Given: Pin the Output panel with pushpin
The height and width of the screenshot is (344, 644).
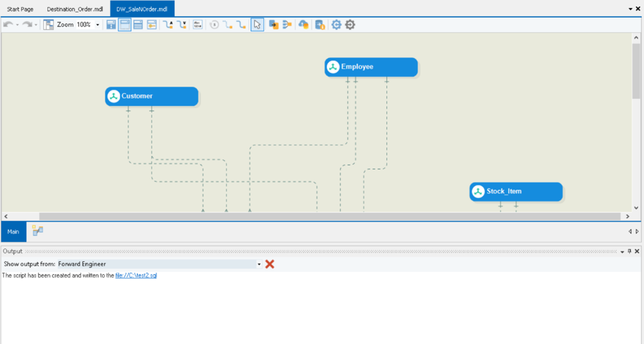Looking at the screenshot, I should [x=629, y=251].
